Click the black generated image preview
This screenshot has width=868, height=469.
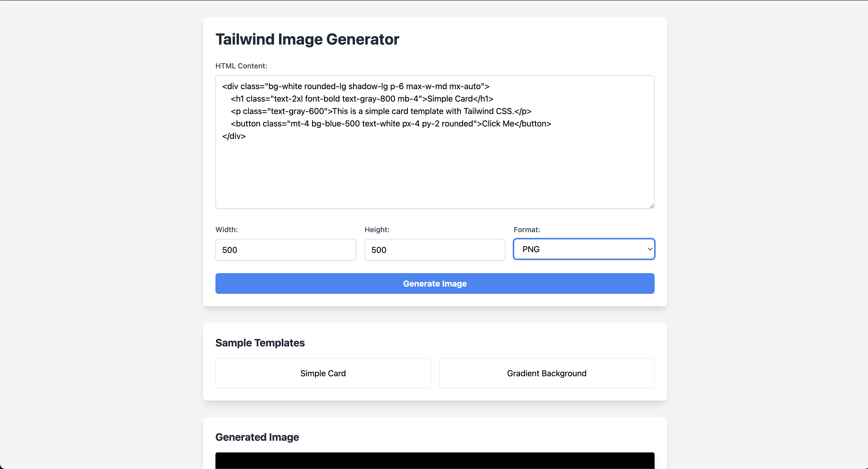(435, 460)
